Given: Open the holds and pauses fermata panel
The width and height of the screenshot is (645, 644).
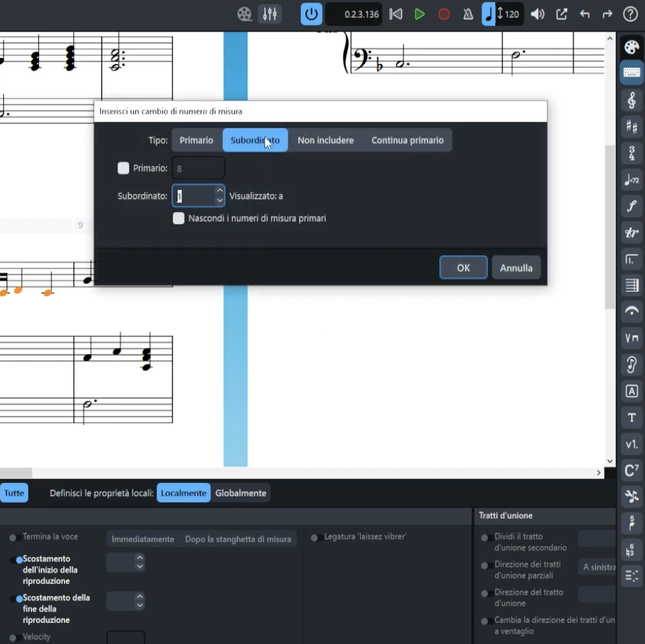Looking at the screenshot, I should coord(631,311).
